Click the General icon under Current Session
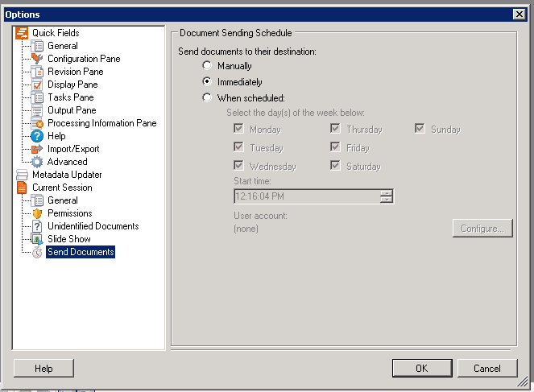Image resolution: width=534 pixels, height=392 pixels. tap(37, 200)
